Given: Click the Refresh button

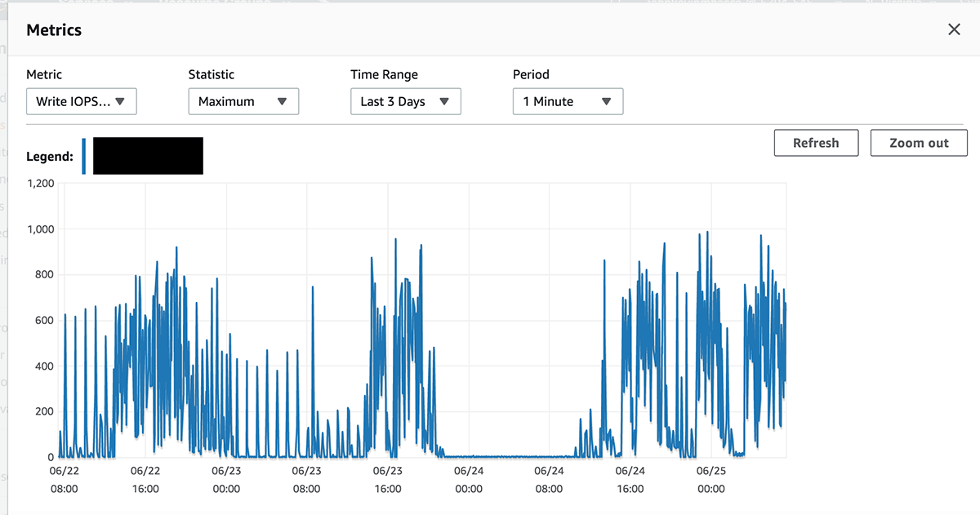Looking at the screenshot, I should (816, 143).
